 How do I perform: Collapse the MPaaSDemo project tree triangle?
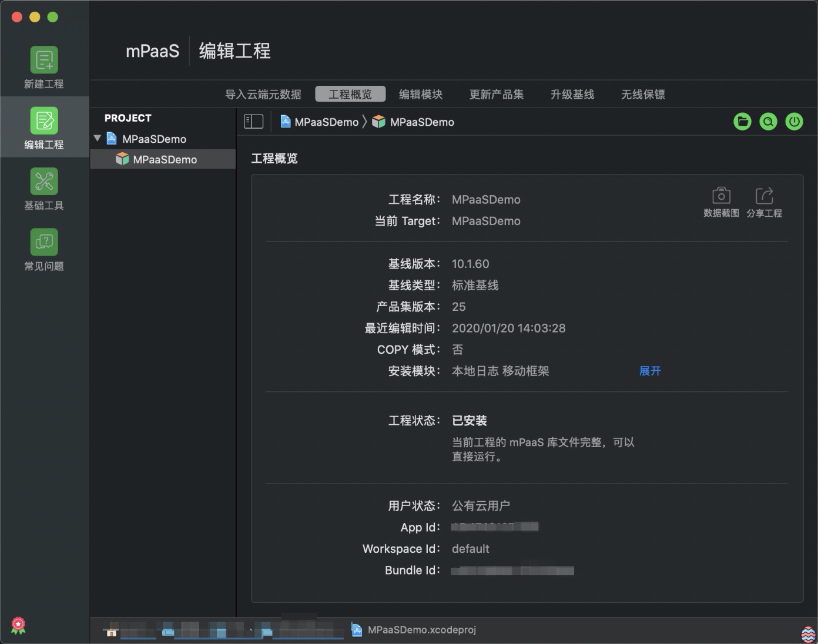(x=97, y=139)
